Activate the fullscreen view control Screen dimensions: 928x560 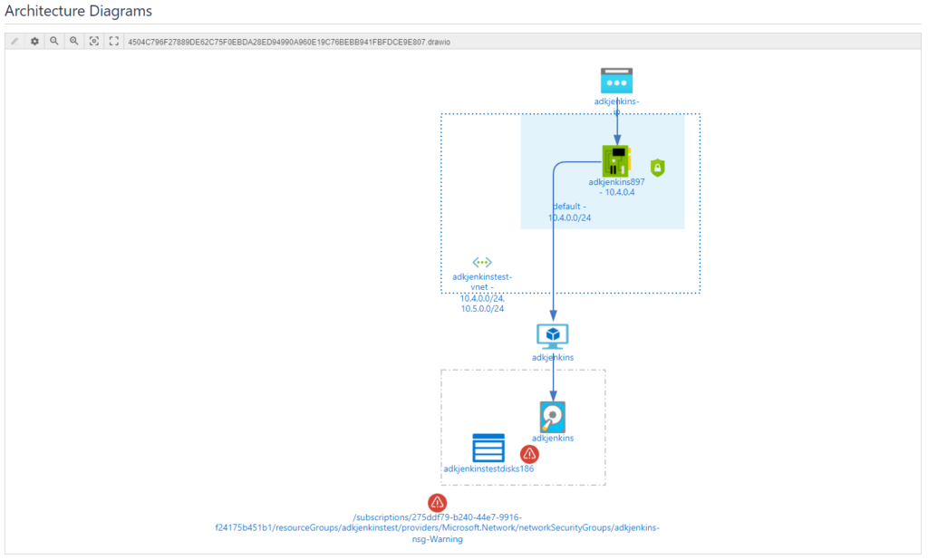(x=113, y=41)
